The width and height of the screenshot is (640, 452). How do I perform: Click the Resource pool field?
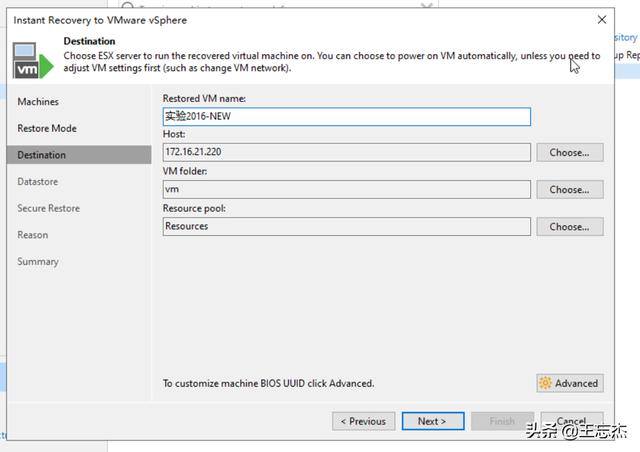(347, 226)
